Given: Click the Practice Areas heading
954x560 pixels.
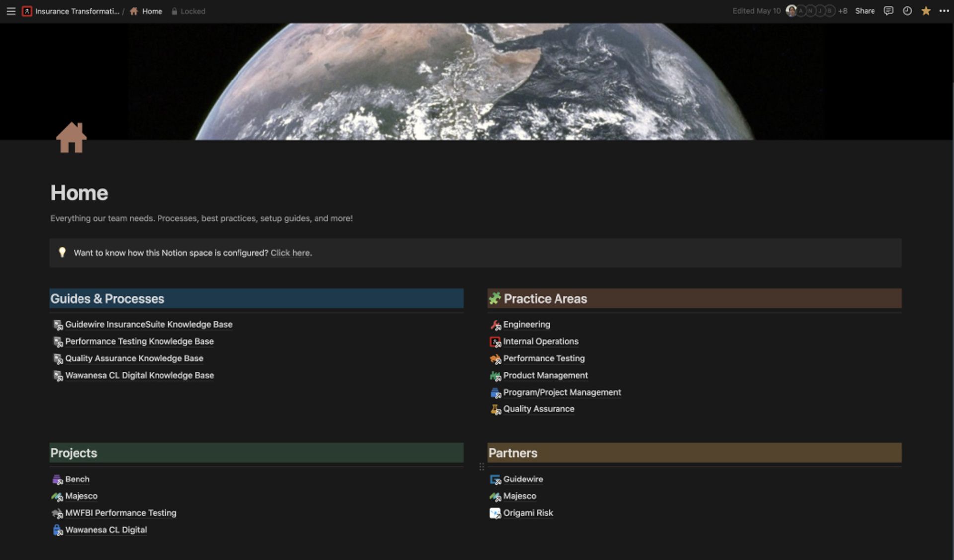Looking at the screenshot, I should click(546, 299).
